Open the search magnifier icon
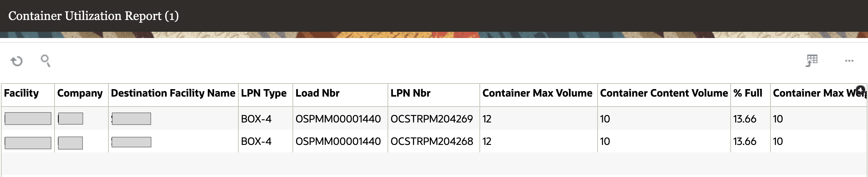 (x=45, y=61)
